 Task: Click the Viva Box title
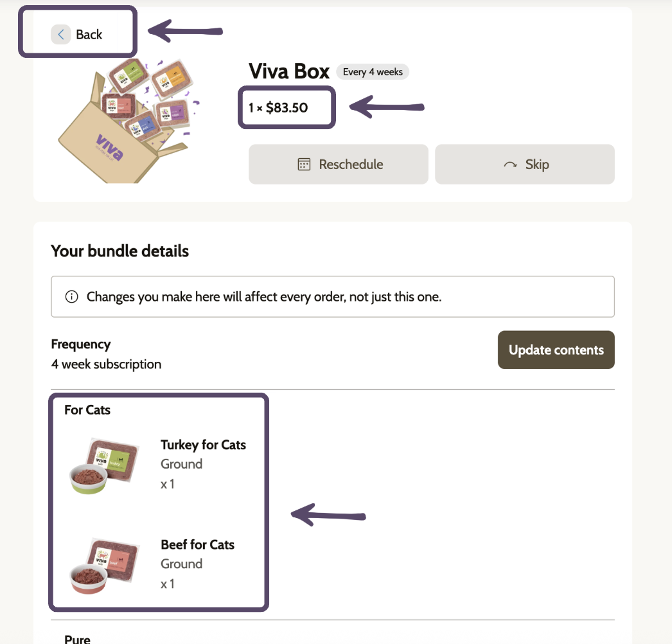pos(289,71)
